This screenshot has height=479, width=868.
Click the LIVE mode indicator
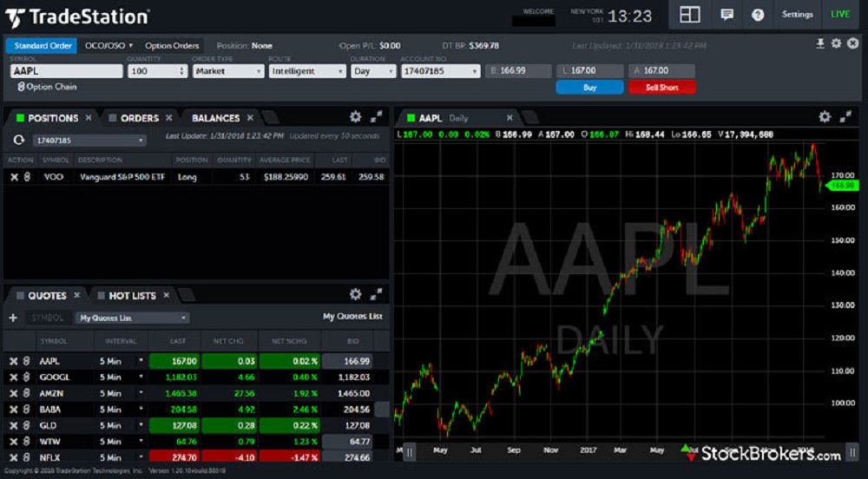click(x=840, y=15)
